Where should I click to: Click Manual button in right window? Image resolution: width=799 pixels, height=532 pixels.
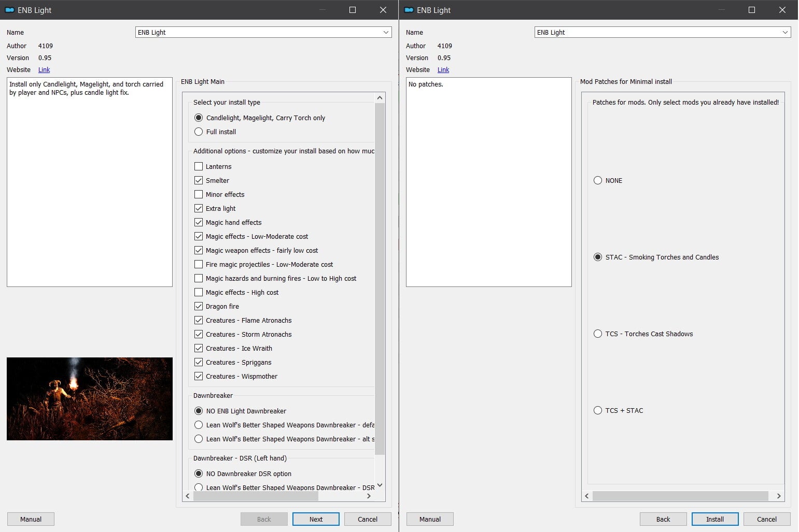point(430,519)
